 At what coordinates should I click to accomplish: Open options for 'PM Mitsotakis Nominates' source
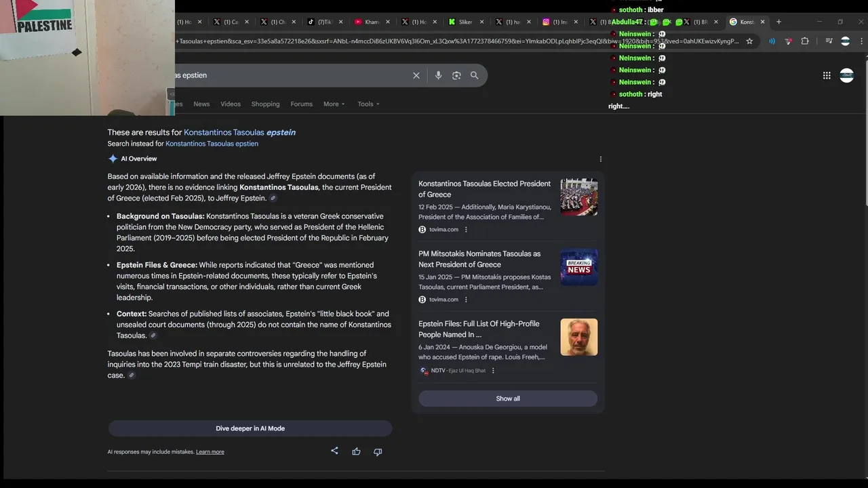click(x=466, y=300)
